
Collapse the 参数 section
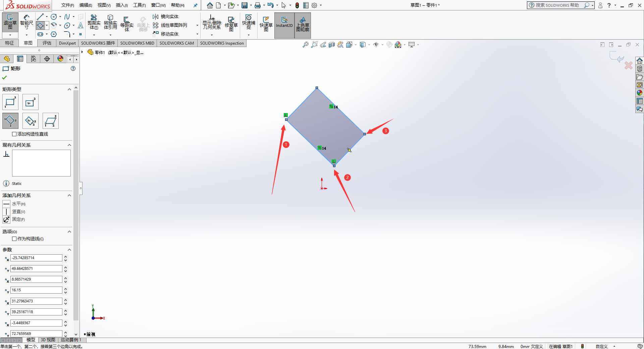coord(69,250)
